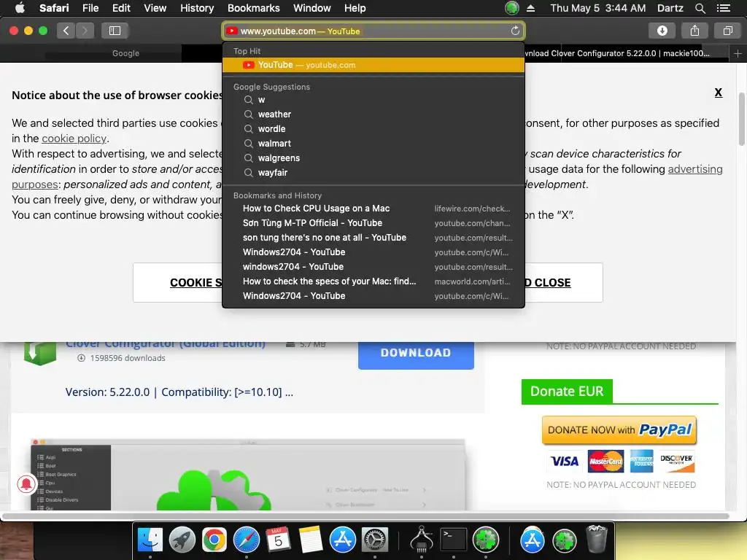Open 'son tung there's no one at all' history item
The width and height of the screenshot is (747, 560).
tap(373, 238)
